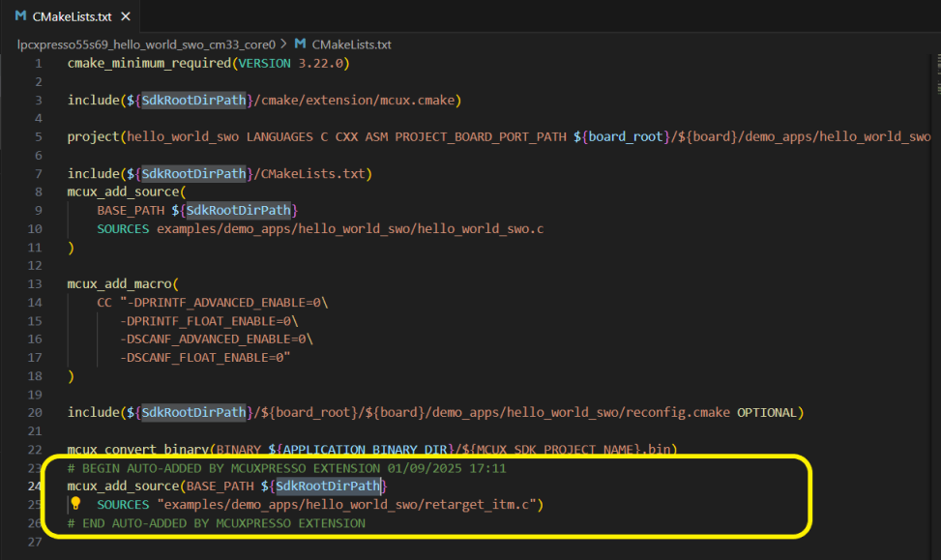Click line number 1 next to cmake_minimum_required
The height and width of the screenshot is (560, 941).
(38, 62)
